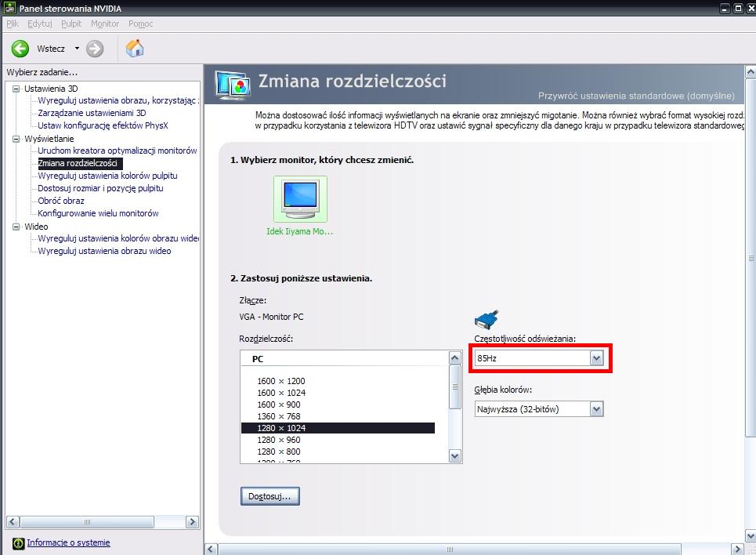Open the Edytuj menu

pyautogui.click(x=39, y=24)
